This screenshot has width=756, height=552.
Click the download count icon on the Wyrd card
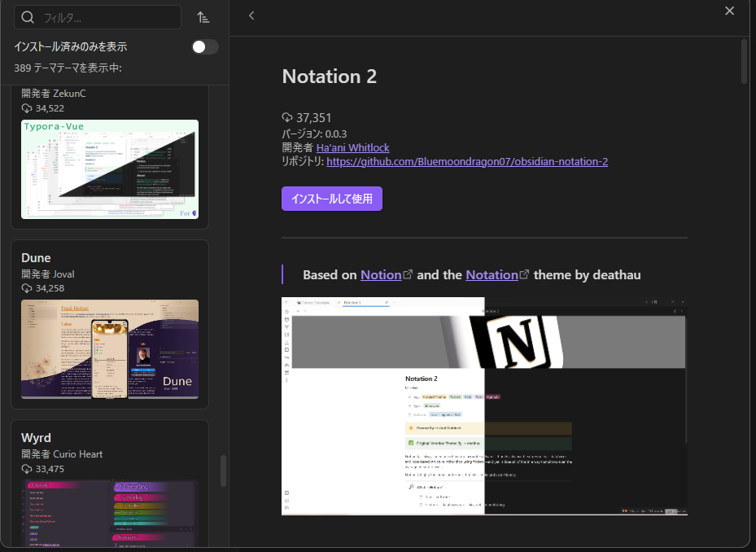[x=27, y=469]
